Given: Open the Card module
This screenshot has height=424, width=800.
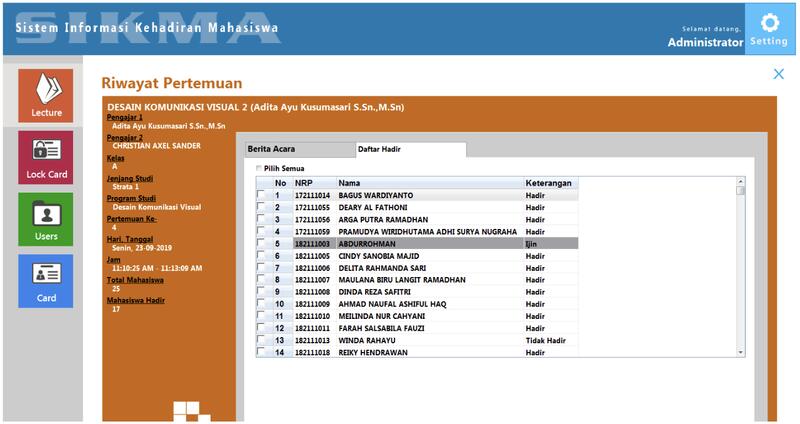Looking at the screenshot, I should tap(46, 281).
